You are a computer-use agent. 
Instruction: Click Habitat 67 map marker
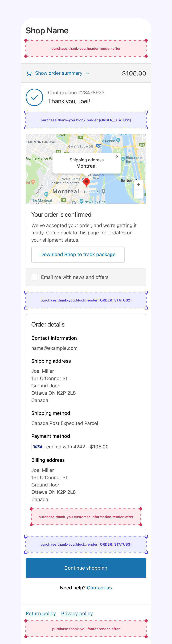(104, 191)
